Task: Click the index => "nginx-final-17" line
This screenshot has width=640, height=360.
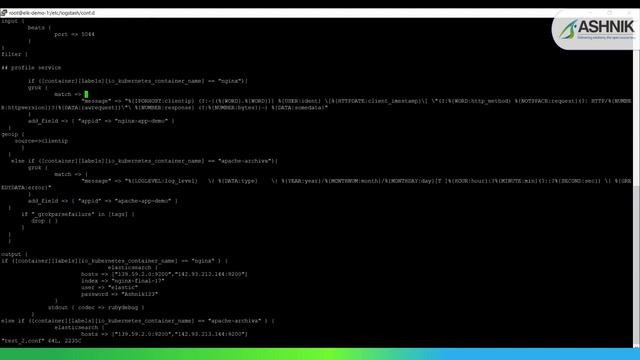Action: pos(122,281)
